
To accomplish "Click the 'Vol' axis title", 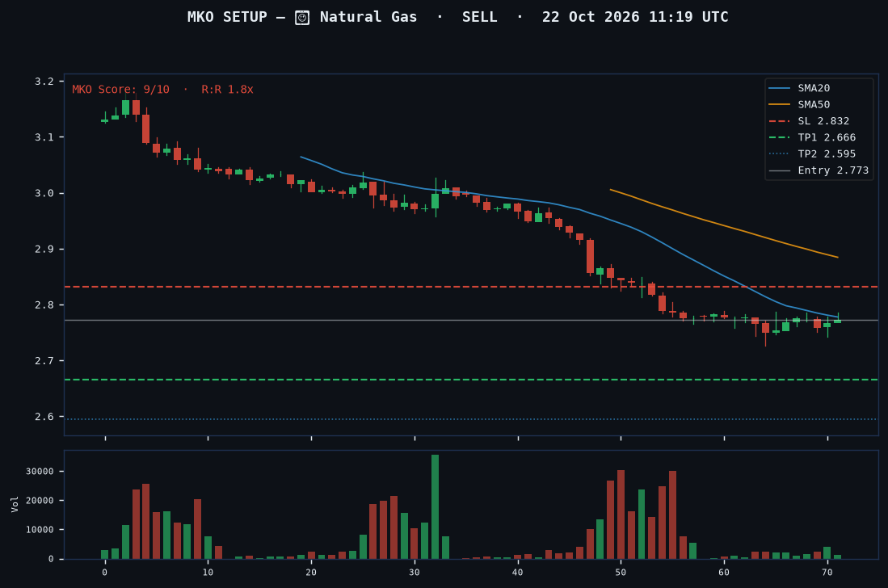I will [15, 504].
